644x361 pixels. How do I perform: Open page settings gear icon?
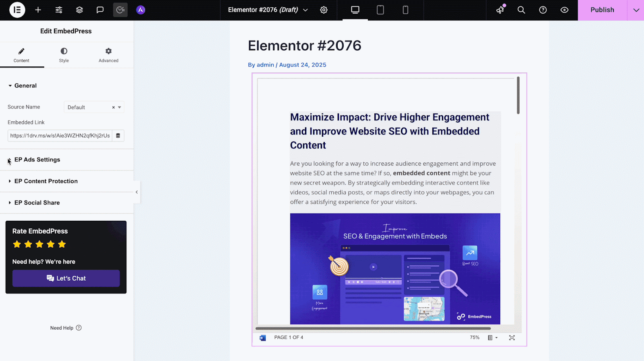(x=324, y=10)
